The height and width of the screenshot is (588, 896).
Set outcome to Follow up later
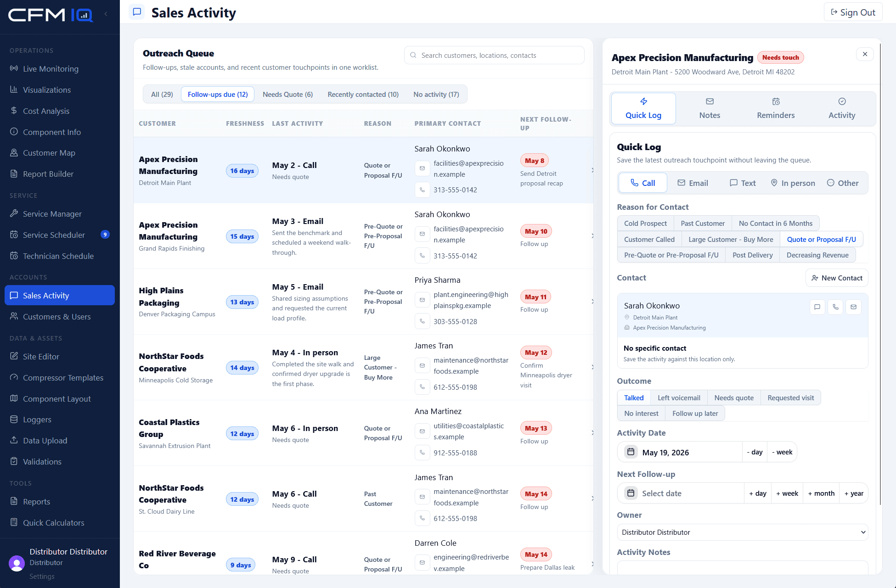click(695, 413)
